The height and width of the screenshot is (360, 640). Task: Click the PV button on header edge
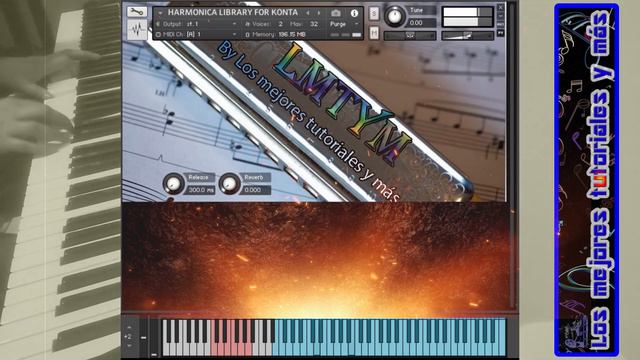500,33
